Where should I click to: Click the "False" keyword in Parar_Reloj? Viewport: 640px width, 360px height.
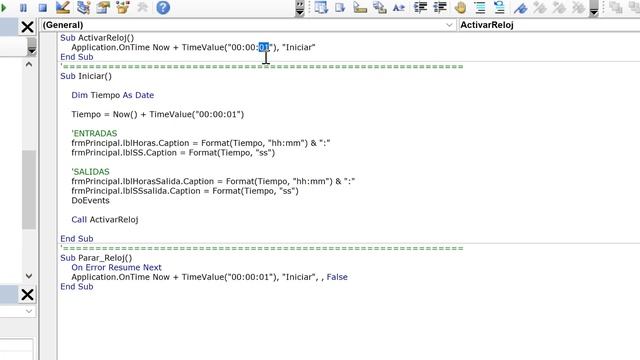click(x=337, y=277)
